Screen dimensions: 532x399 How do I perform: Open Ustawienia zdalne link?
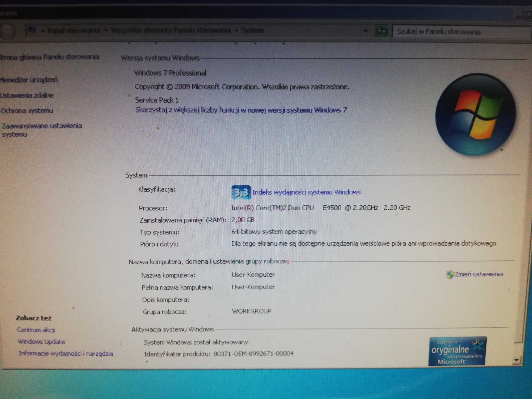(27, 95)
